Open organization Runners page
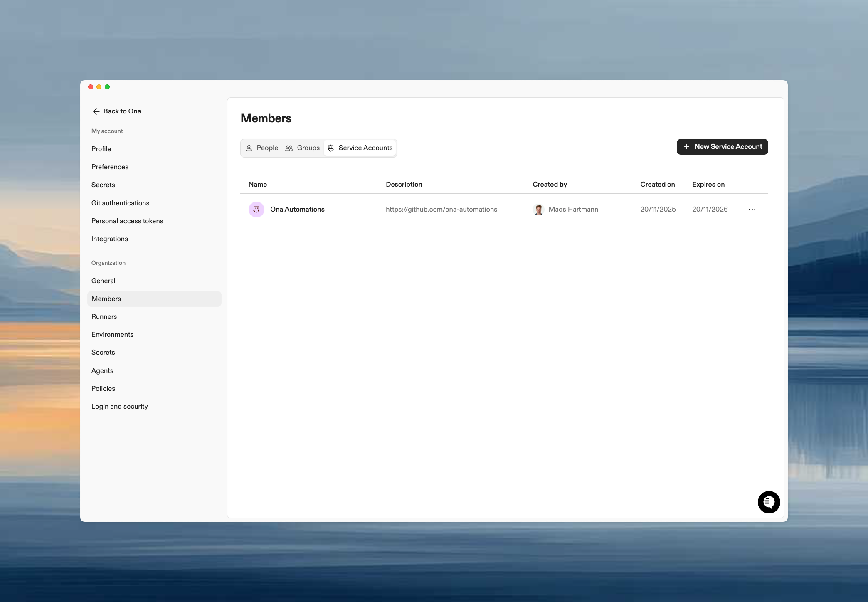Image resolution: width=868 pixels, height=602 pixels. pos(104,316)
